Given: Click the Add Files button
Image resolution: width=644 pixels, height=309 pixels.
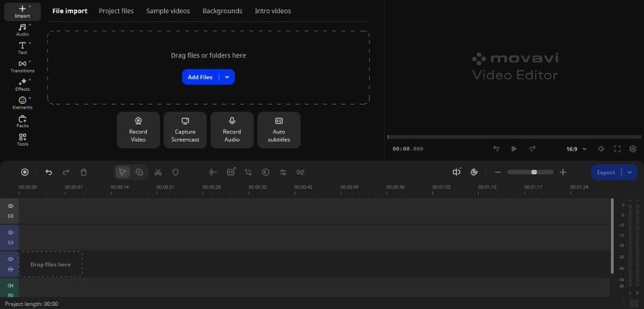Looking at the screenshot, I should click(x=200, y=77).
